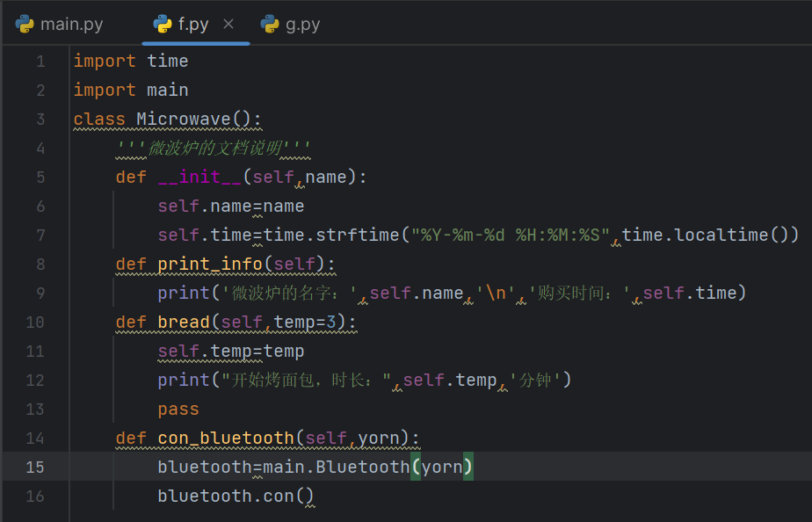The image size is (812, 522).
Task: Click the highlighted closing parenthesis after yorn
Action: tap(468, 467)
